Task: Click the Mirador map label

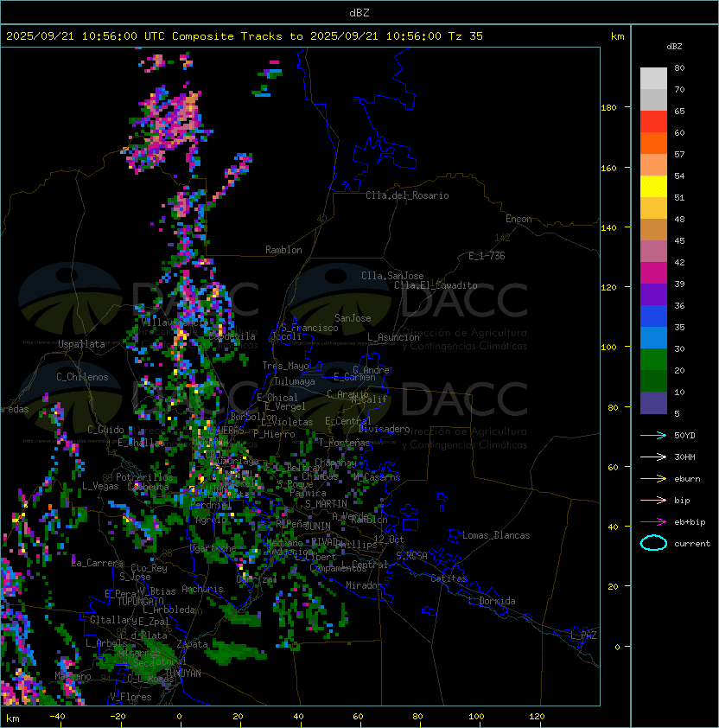Action: [x=365, y=585]
